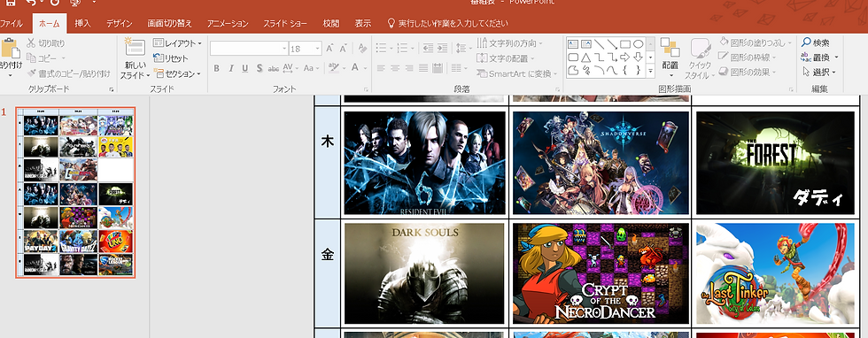Screen dimensions: 868x338
Task: Click the bullet list icon
Action: (x=381, y=49)
